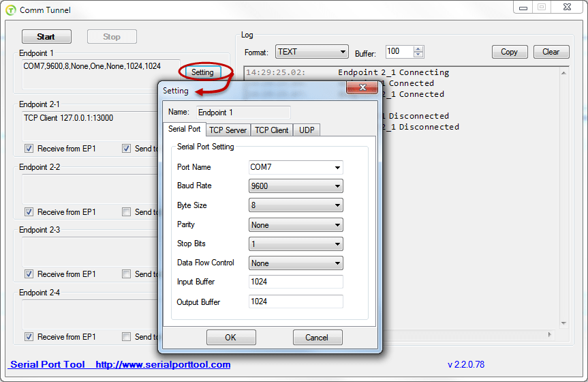Click the version label v 2.2.0.78
This screenshot has width=588, height=382.
point(466,365)
